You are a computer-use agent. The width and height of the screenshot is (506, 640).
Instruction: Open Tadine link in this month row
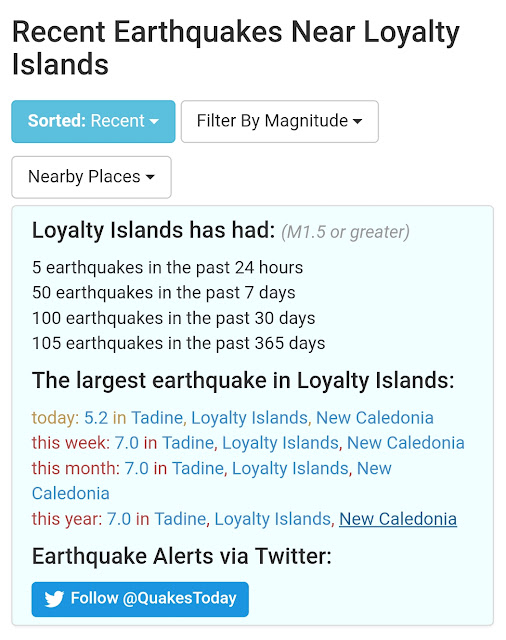(x=198, y=468)
